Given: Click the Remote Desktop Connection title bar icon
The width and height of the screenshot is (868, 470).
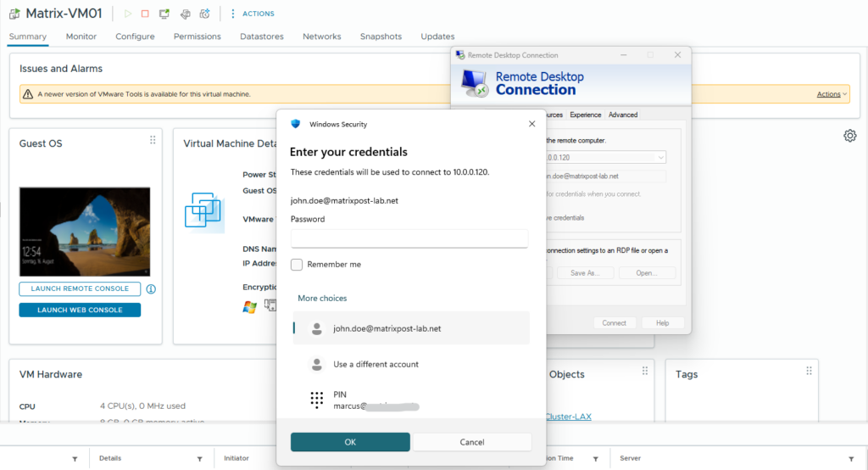Looking at the screenshot, I should point(460,55).
